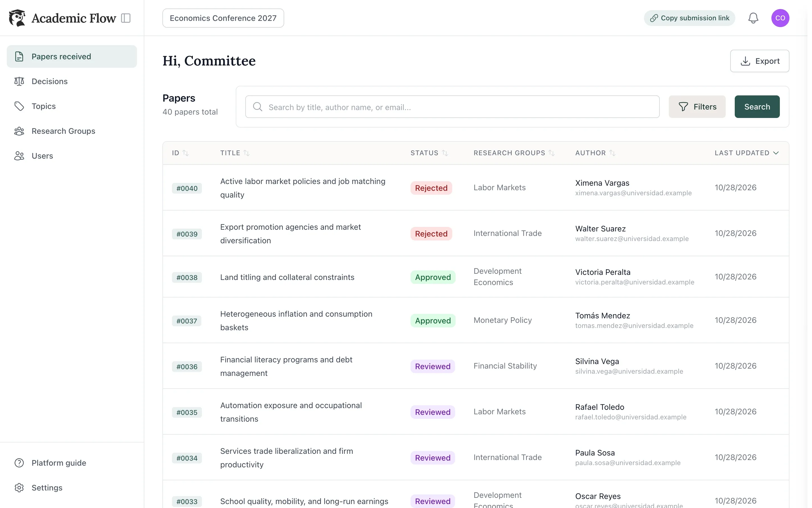This screenshot has height=508, width=812.
Task: Navigate to Research Groups
Action: [72, 131]
